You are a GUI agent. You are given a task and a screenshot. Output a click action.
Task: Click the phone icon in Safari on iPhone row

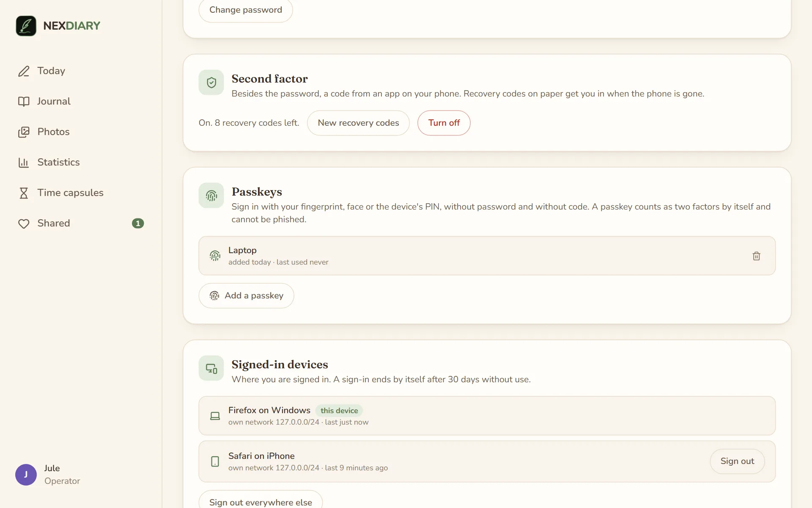pyautogui.click(x=215, y=461)
